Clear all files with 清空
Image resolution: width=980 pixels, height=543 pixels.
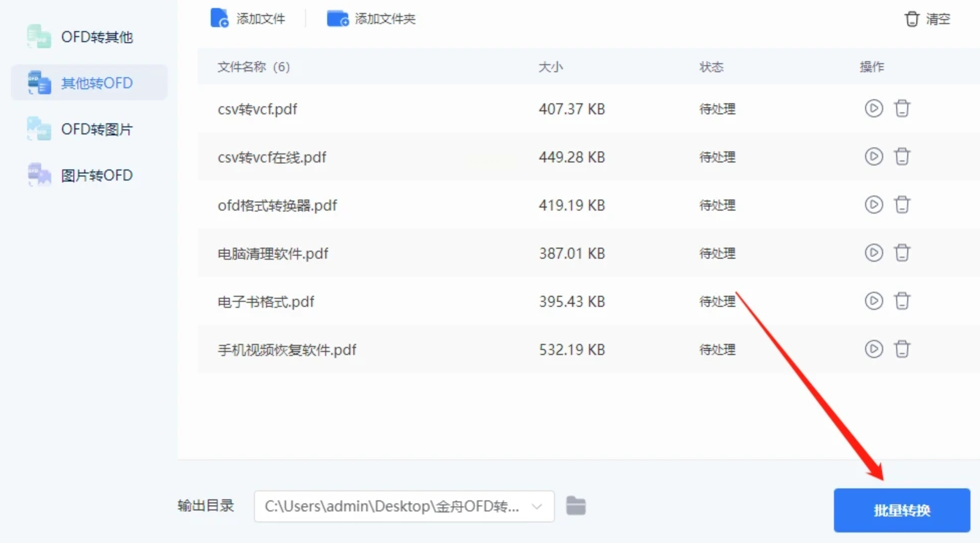click(927, 19)
